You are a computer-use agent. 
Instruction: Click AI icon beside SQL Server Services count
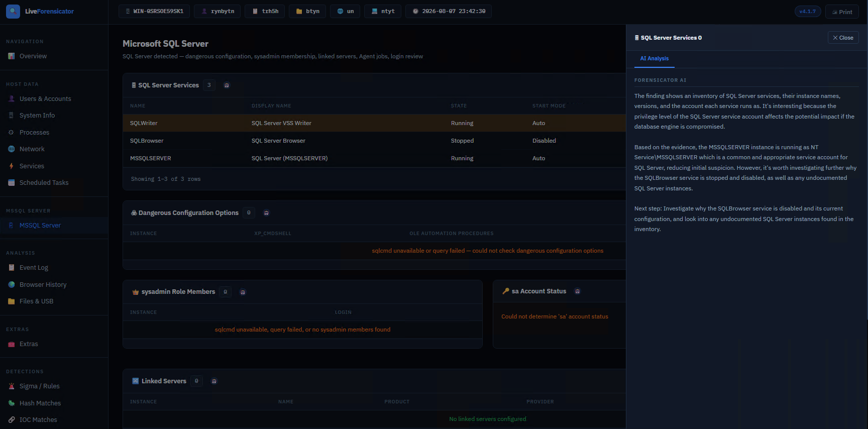tap(227, 85)
